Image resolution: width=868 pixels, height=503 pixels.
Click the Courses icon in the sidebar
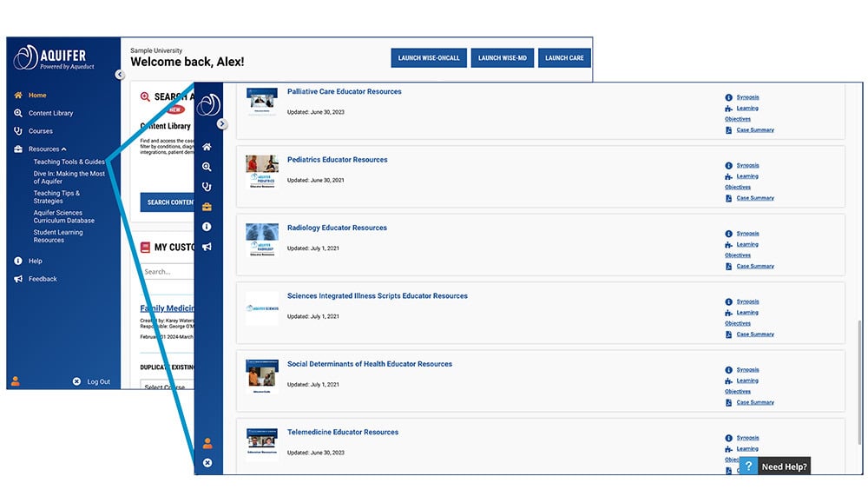[x=207, y=186]
